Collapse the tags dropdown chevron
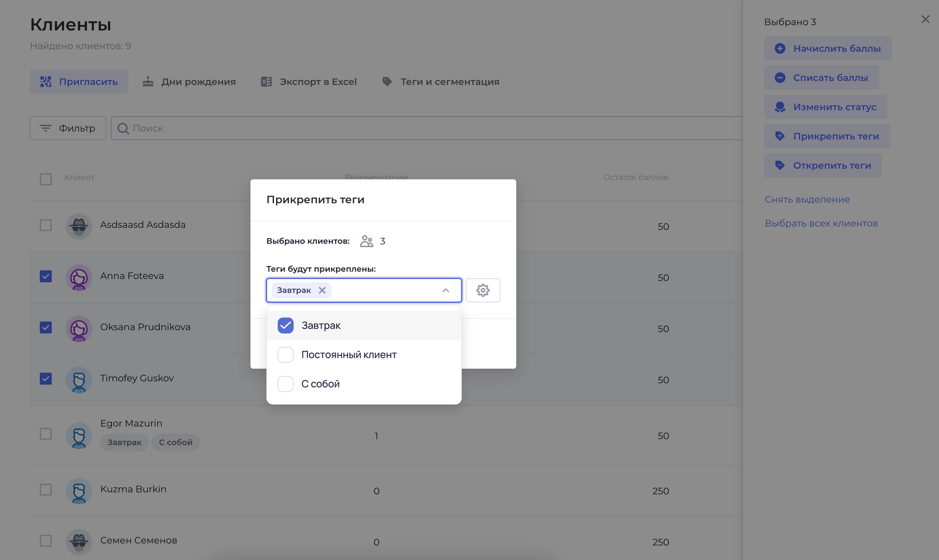The image size is (939, 560). tap(446, 290)
